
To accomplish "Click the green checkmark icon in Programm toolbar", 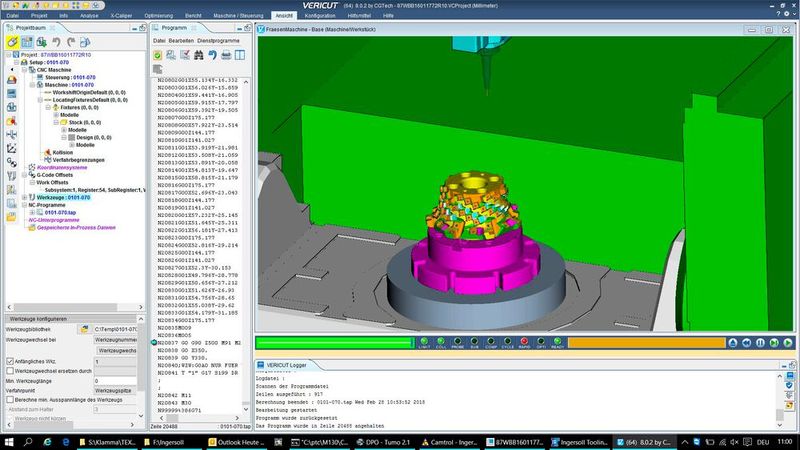I will coord(158,55).
